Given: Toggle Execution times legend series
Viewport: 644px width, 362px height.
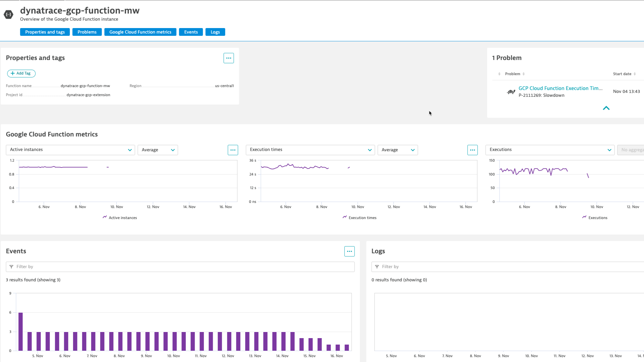Looking at the screenshot, I should point(359,218).
